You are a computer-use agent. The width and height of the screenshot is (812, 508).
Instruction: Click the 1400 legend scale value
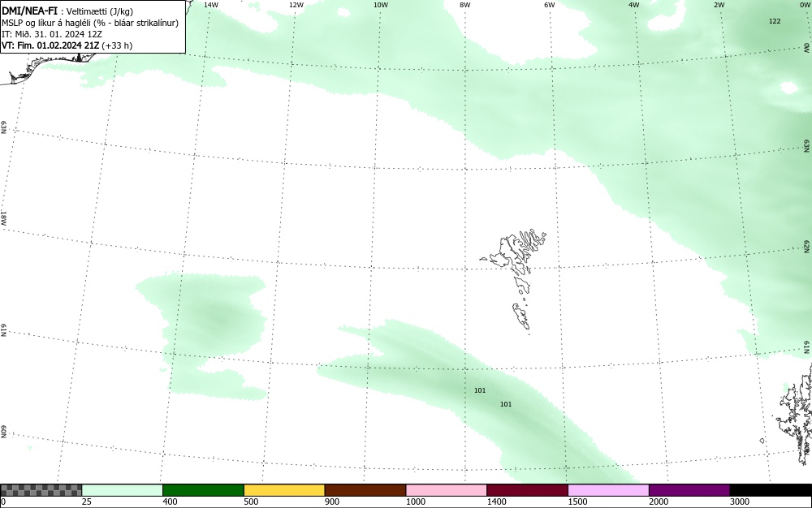[496, 502]
